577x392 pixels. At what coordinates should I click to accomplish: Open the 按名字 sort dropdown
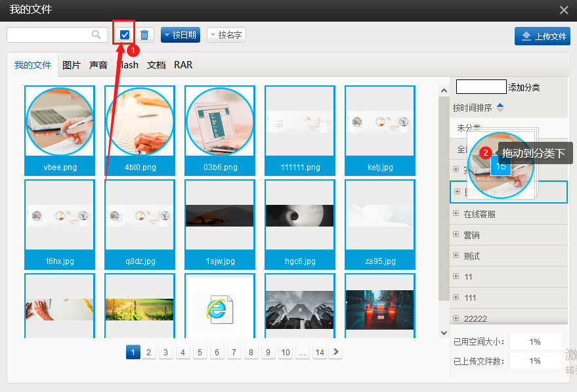226,35
